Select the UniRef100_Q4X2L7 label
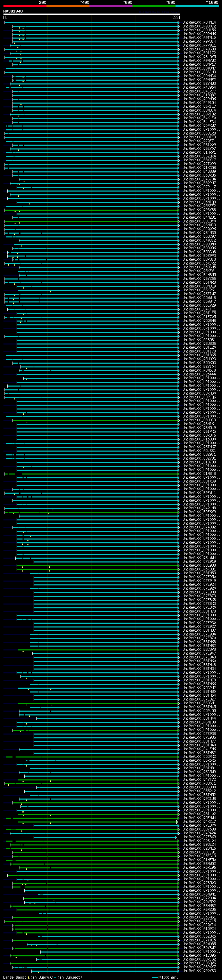222x980 pixels. tap(199, 822)
